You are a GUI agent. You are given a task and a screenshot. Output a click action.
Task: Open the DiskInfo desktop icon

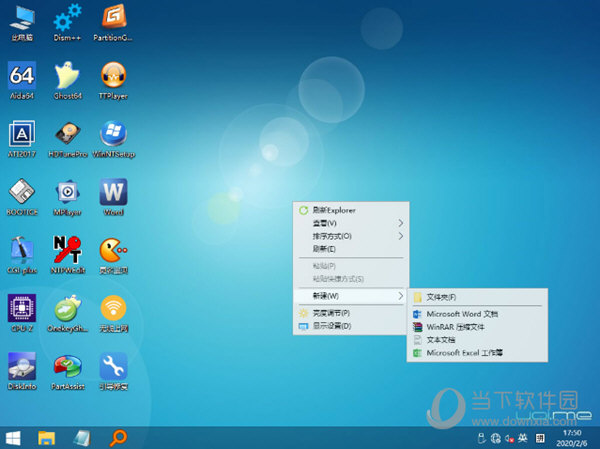click(x=21, y=365)
